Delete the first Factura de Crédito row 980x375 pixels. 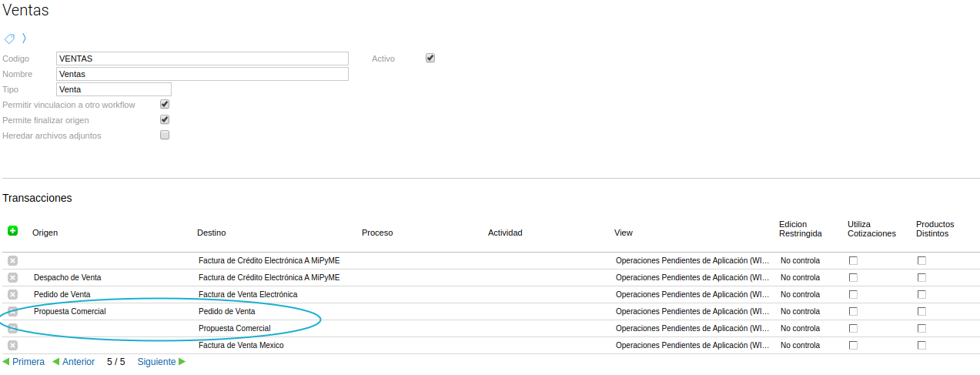[12, 260]
